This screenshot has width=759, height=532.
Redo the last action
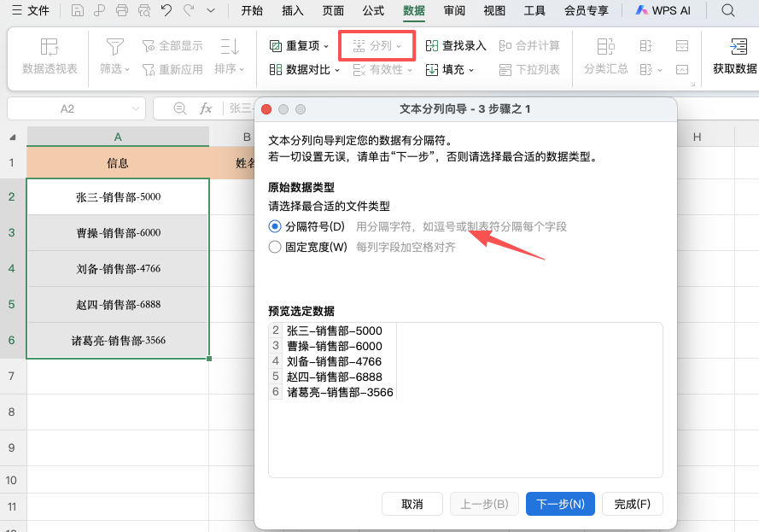coord(189,10)
